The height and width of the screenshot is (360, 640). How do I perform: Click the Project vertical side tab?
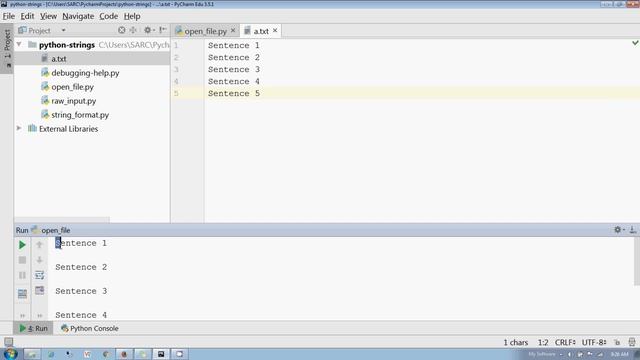click(7, 48)
